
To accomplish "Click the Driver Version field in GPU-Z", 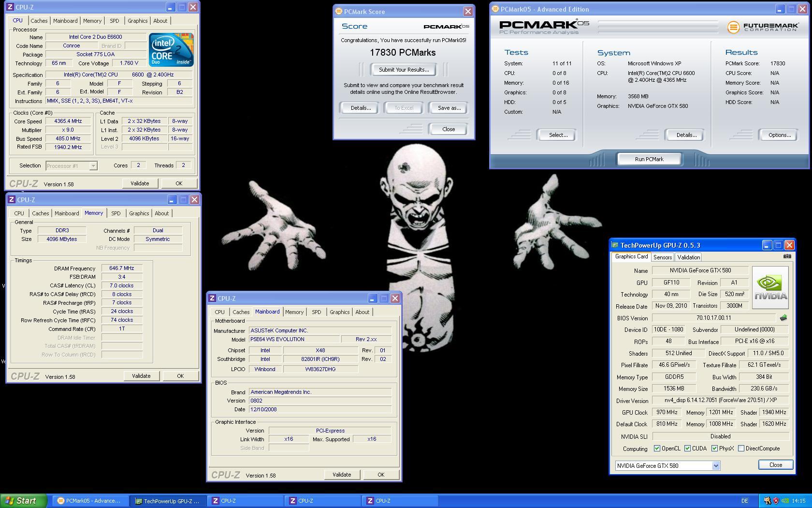I will (720, 401).
